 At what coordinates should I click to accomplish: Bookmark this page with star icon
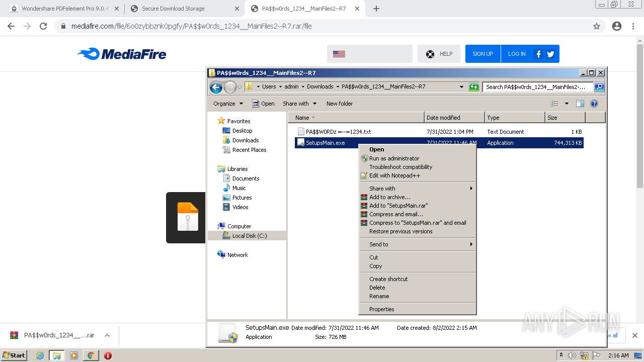597,26
